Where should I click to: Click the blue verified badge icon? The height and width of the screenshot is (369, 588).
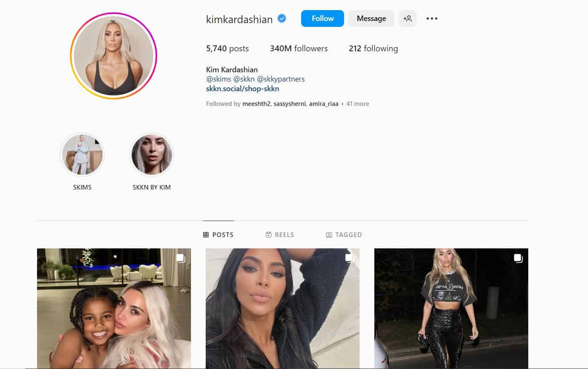282,18
